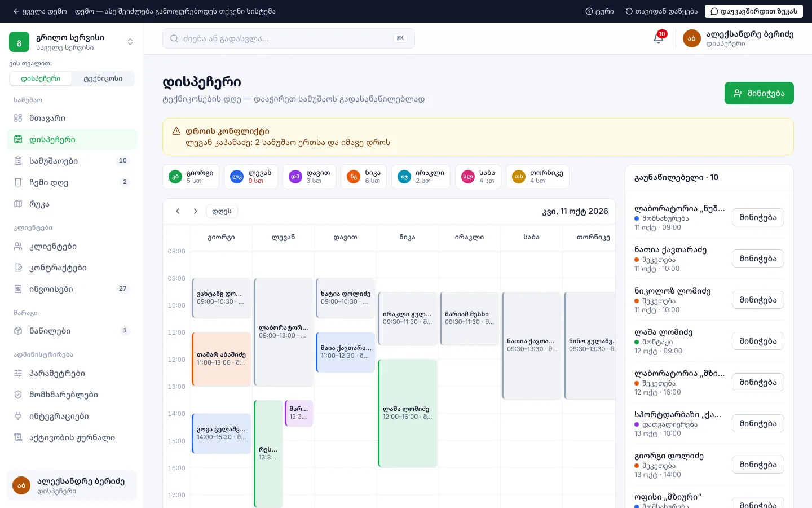Viewport: 812px width, 508px height.
Task: Switch view to ტექნიკოსი role
Action: (x=103, y=78)
